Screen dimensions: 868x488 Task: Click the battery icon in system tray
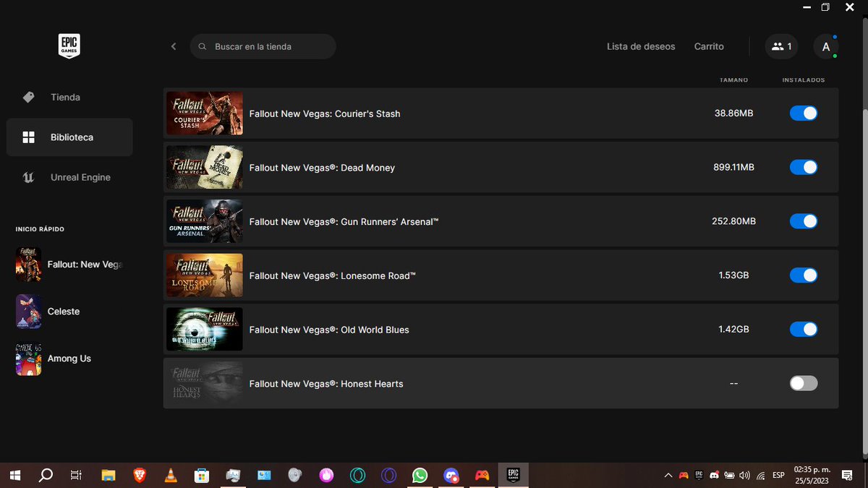click(x=730, y=475)
